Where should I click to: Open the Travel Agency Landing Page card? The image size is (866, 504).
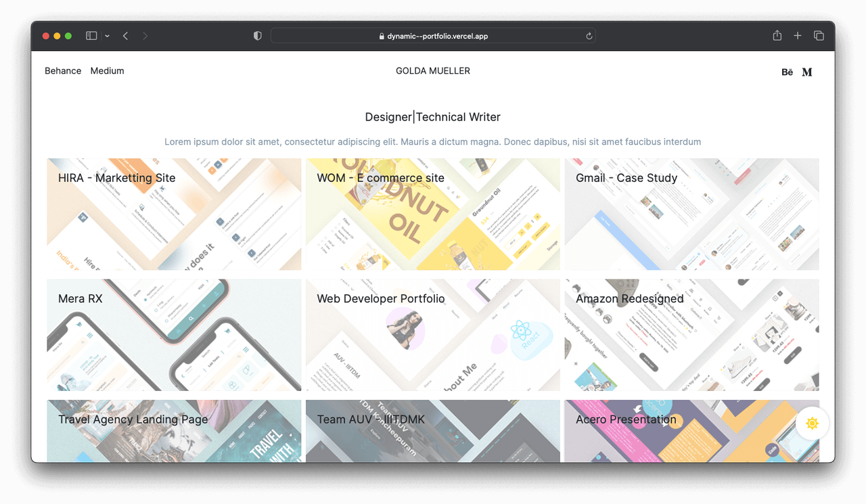point(174,431)
